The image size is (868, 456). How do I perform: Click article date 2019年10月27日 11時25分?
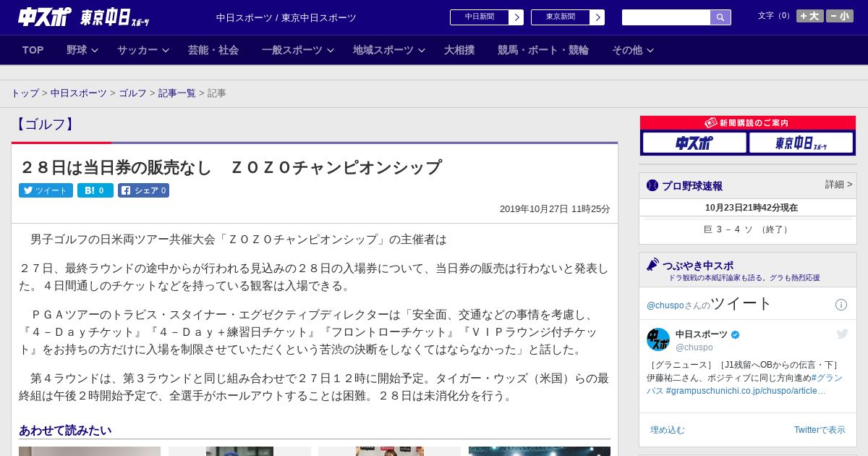pos(555,209)
